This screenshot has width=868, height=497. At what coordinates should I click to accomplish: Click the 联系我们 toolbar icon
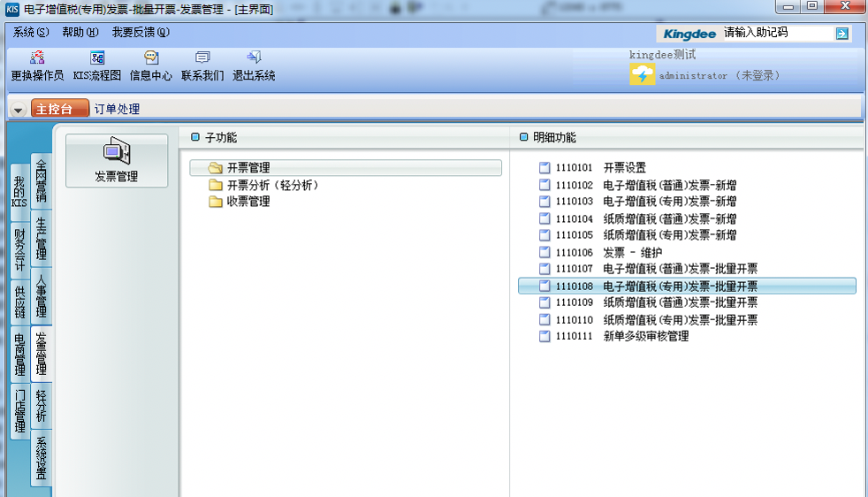click(202, 58)
